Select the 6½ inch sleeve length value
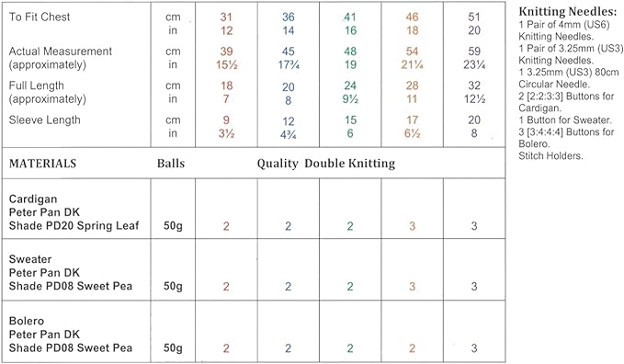624x364 pixels. click(413, 133)
